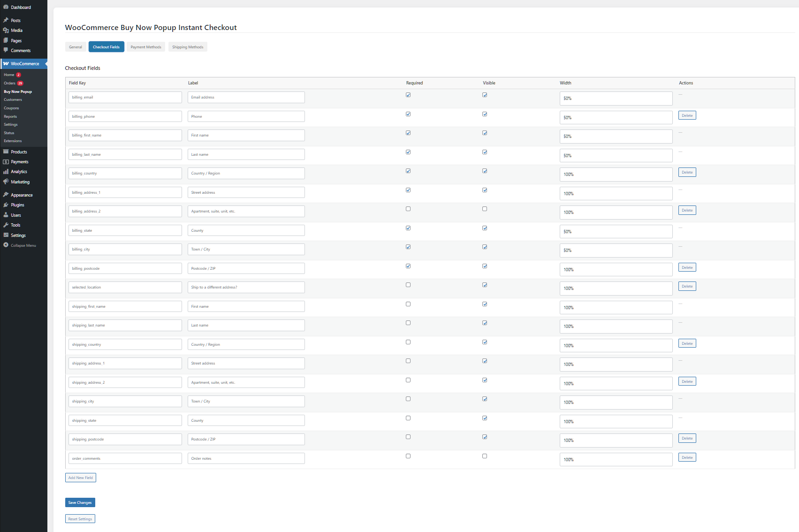The width and height of the screenshot is (799, 532).
Task: Open the Shipping Methods tab
Action: [188, 47]
